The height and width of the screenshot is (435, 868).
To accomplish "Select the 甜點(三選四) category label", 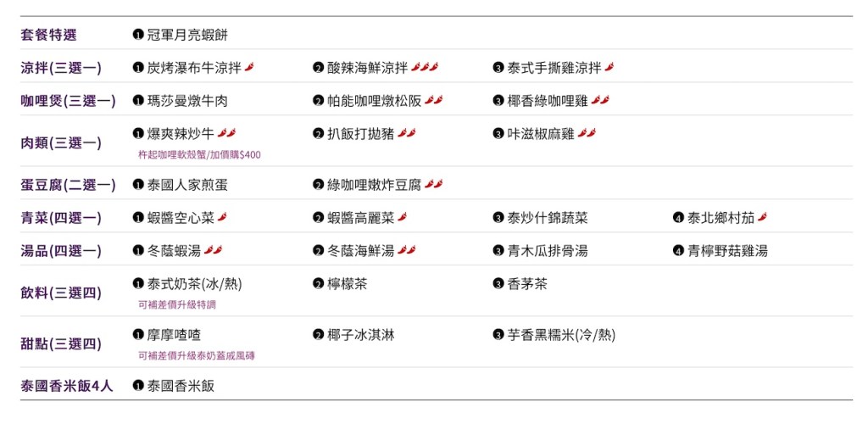I will click(61, 344).
